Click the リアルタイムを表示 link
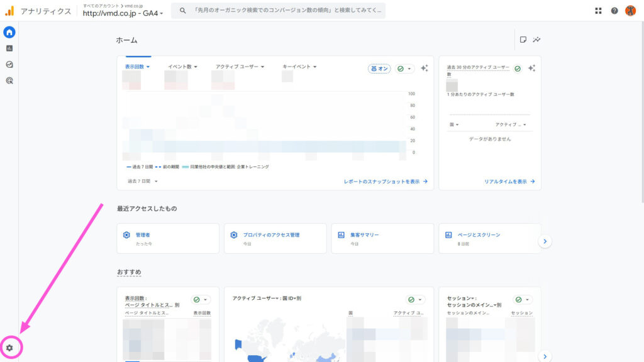This screenshot has width=644, height=362. coord(507,181)
